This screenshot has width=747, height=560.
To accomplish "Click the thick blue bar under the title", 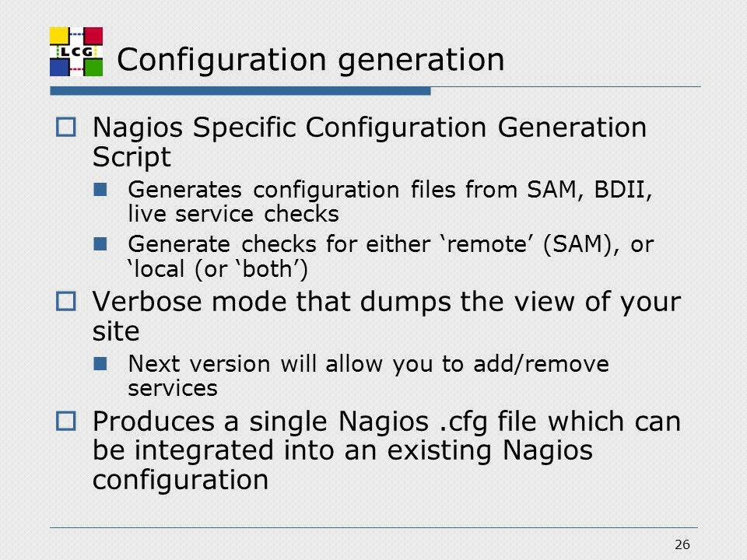I will (240, 91).
